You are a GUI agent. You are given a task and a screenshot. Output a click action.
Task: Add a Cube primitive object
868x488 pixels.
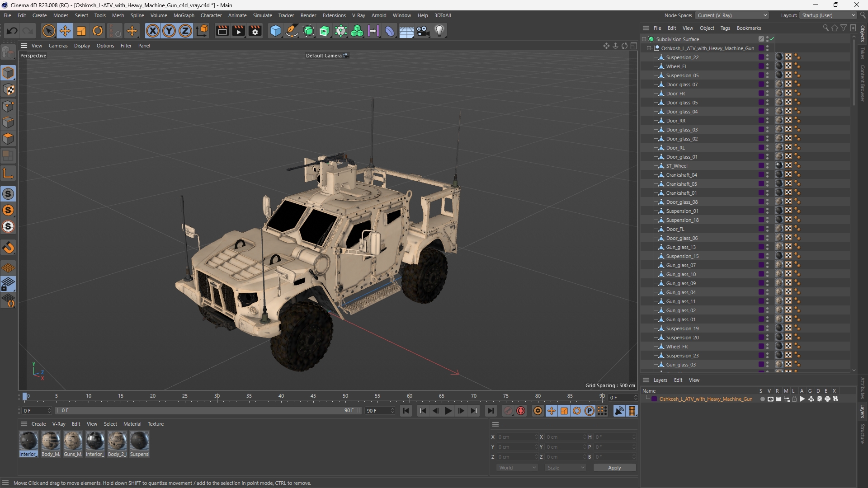[275, 31]
